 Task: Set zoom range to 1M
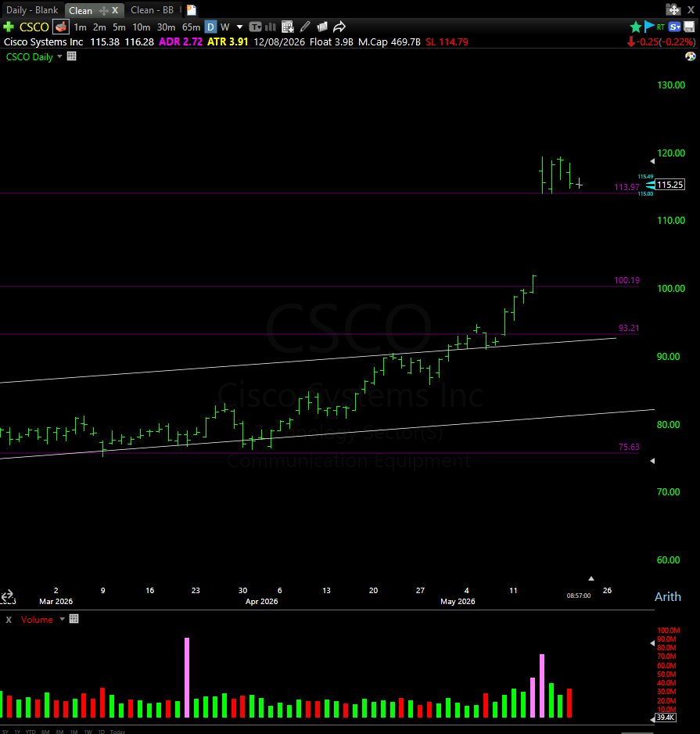click(x=74, y=731)
